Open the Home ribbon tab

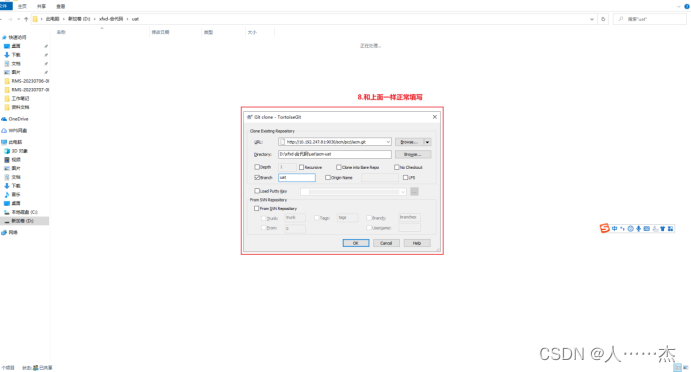(x=22, y=6)
